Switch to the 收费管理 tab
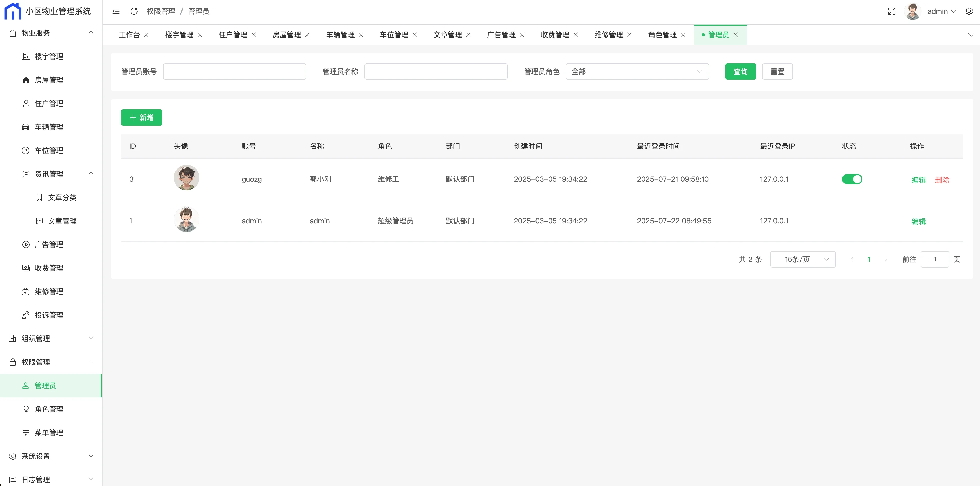 click(x=555, y=35)
